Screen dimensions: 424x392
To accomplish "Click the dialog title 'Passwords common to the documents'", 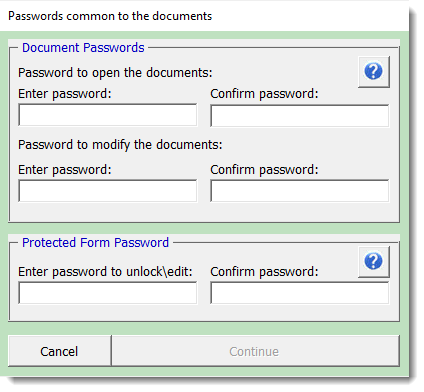I will coord(110,16).
